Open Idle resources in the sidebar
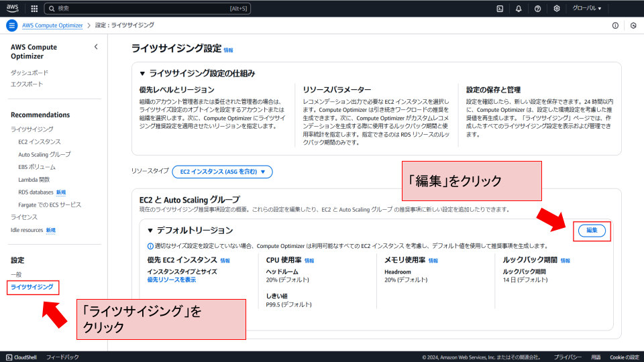The image size is (644, 362). [27, 230]
